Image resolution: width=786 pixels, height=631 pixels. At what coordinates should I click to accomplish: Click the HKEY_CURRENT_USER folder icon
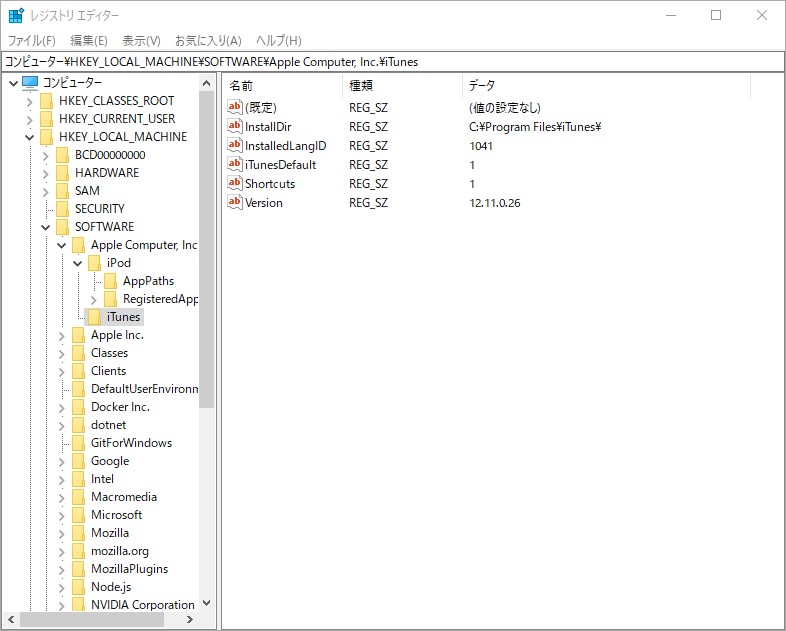pyautogui.click(x=47, y=119)
